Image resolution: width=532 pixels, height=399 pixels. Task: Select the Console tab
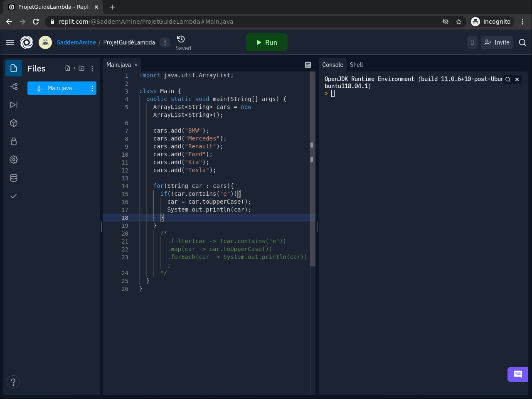332,65
